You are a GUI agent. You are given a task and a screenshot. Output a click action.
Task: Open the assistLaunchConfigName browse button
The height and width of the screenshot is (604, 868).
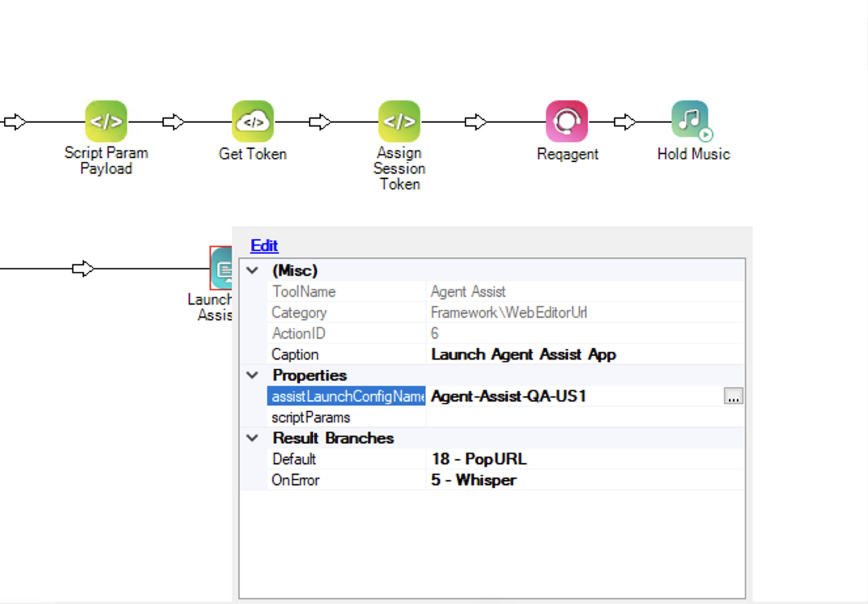(x=733, y=396)
